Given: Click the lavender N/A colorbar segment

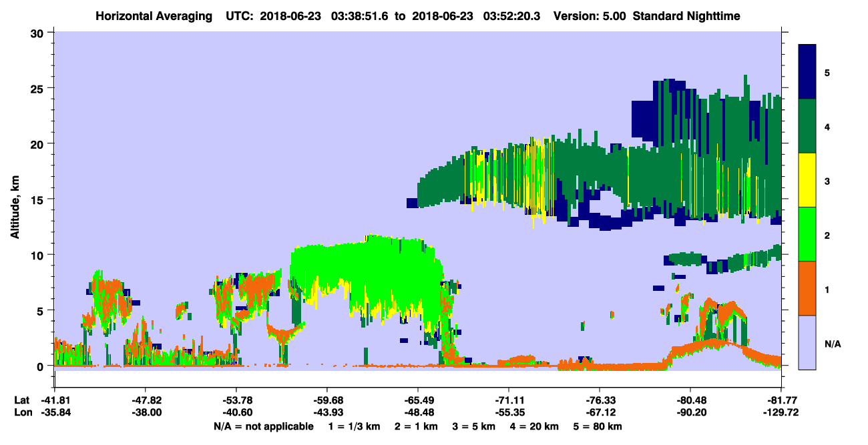Looking at the screenshot, I should 808,342.
